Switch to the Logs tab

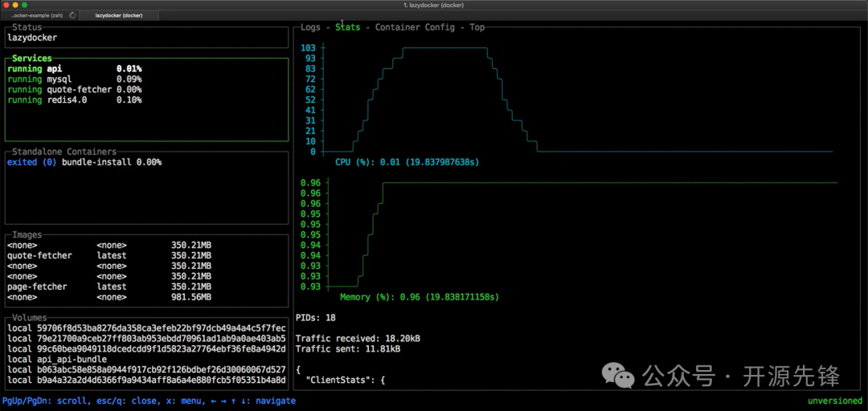(310, 27)
